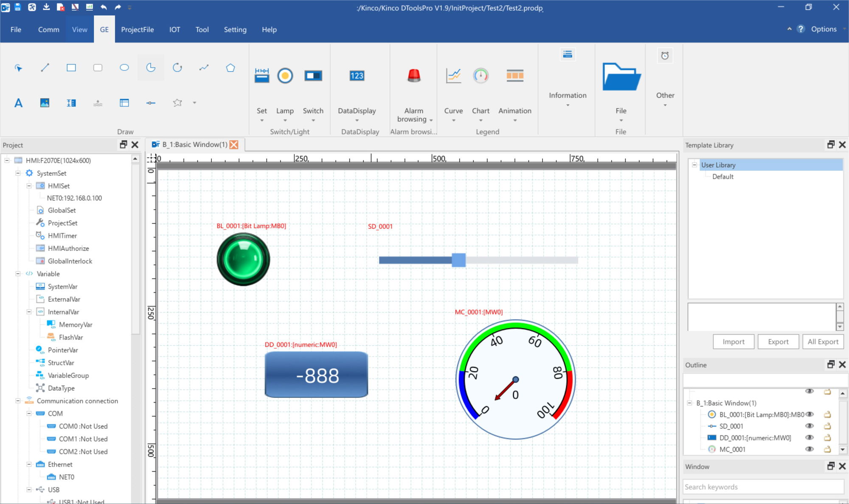Screen dimensions: 849x504
Task: Open the DataDisplay 123 tool
Action: pyautogui.click(x=357, y=76)
